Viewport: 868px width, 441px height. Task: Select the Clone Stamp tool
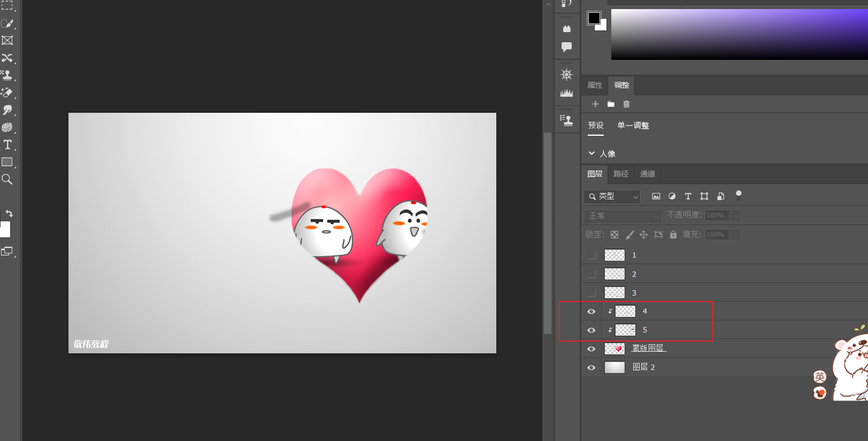pos(7,75)
